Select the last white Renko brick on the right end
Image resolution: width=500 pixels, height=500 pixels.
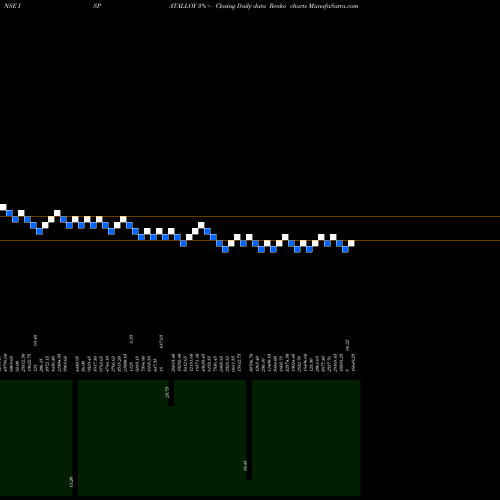tap(351, 243)
